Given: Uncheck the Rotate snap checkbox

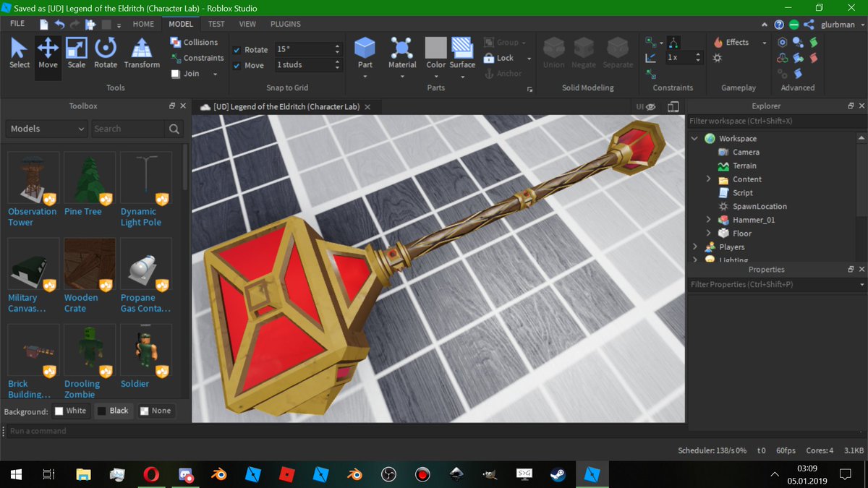Looking at the screenshot, I should pyautogui.click(x=237, y=50).
